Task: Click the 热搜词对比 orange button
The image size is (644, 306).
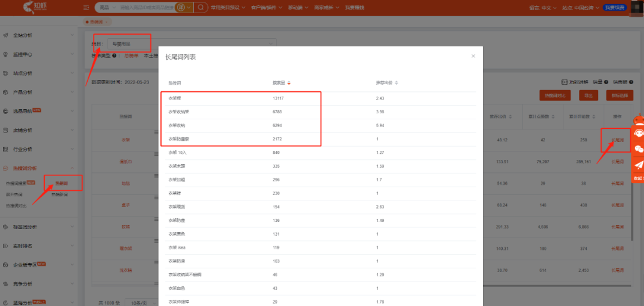Action: (557, 95)
